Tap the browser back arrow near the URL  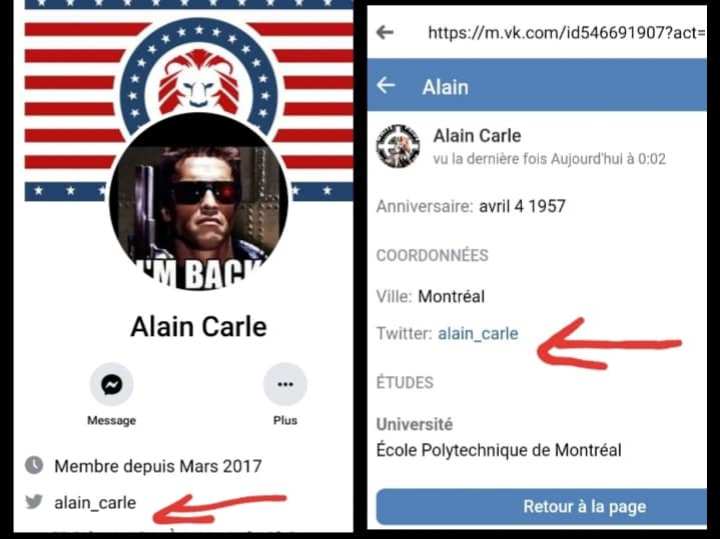[385, 32]
